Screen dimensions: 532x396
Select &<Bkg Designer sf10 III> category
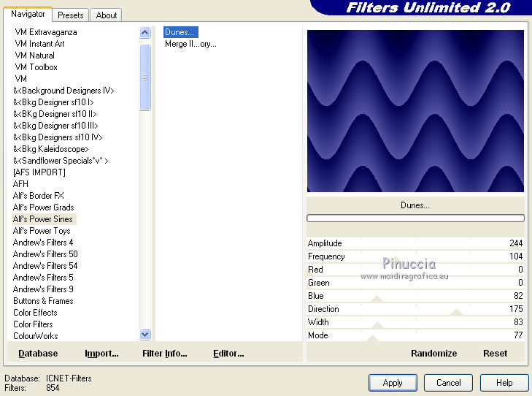[55, 126]
